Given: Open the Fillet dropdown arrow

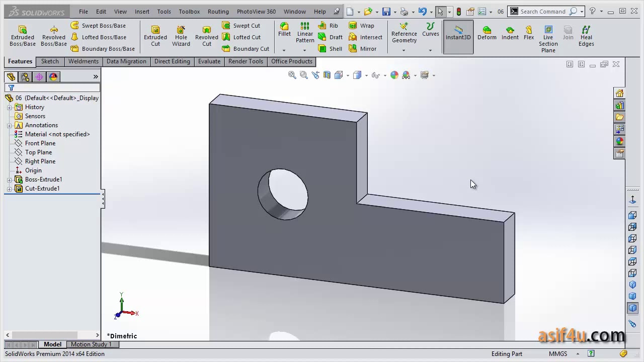Looking at the screenshot, I should coord(284,50).
